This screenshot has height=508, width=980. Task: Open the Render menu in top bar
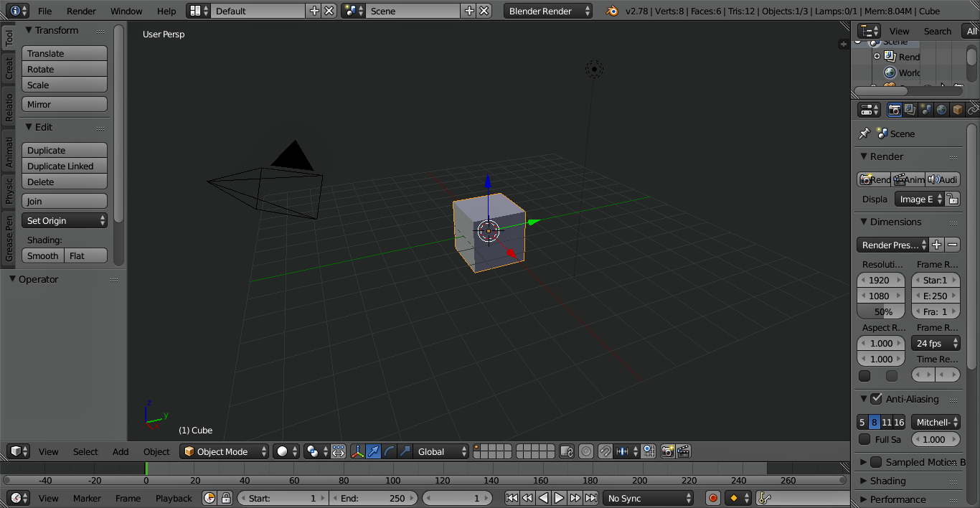(x=80, y=11)
